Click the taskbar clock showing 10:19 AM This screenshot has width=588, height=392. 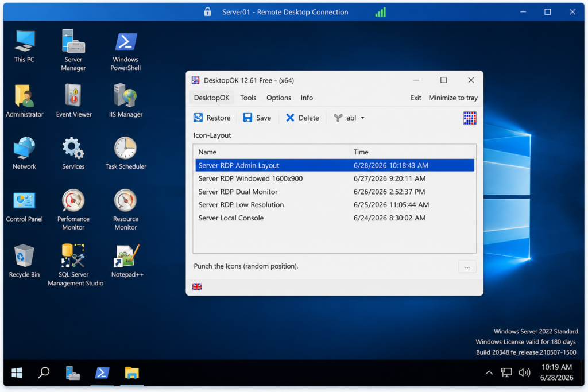pyautogui.click(x=556, y=372)
